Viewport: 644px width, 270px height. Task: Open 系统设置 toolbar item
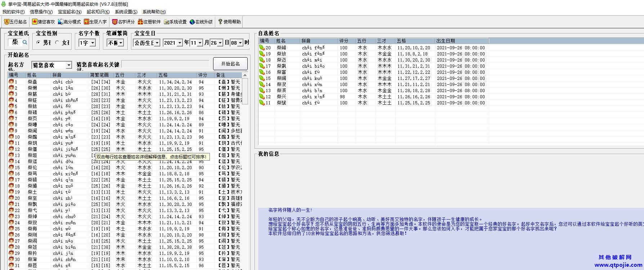pyautogui.click(x=175, y=22)
